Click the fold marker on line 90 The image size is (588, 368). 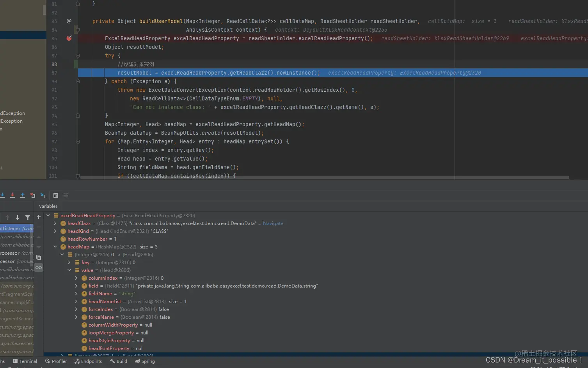coord(78,81)
